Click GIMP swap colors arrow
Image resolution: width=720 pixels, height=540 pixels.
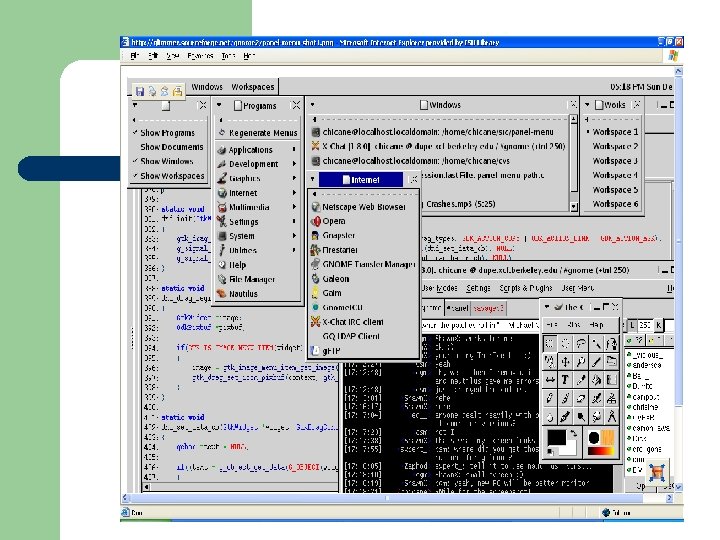[573, 433]
